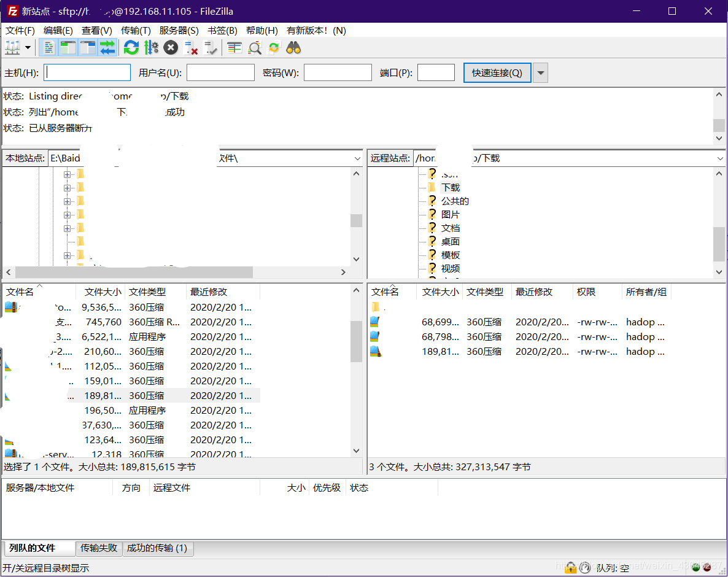
Task: Expand the 本地站点 path dropdown
Action: (x=357, y=158)
